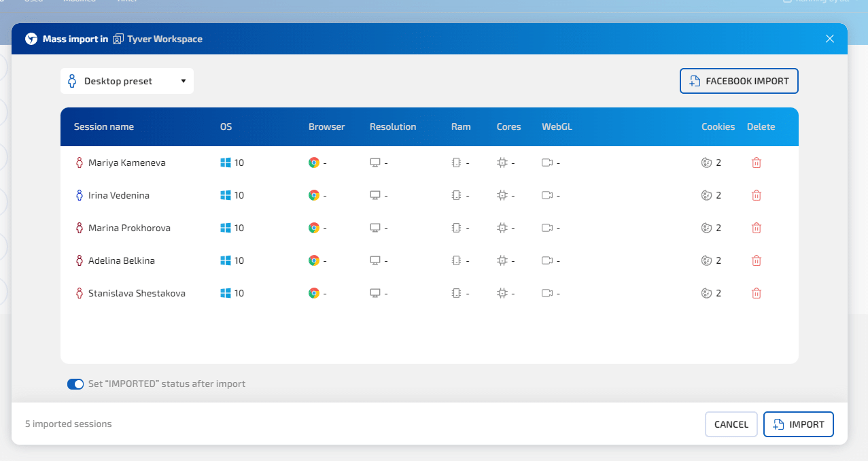
Task: Click the 5 imported sessions status text
Action: click(x=69, y=424)
